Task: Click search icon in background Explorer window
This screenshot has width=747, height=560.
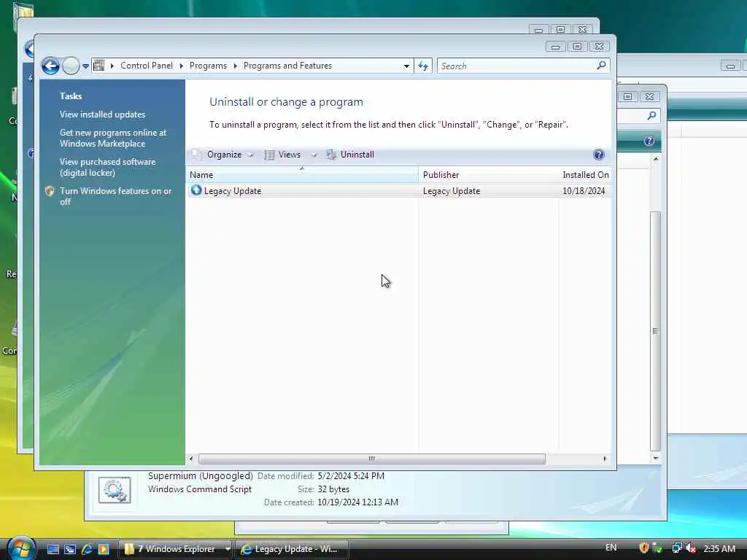Action: click(x=651, y=115)
